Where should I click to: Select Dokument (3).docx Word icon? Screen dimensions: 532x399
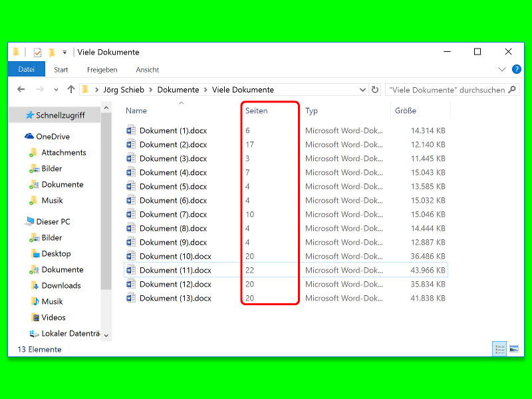click(130, 158)
